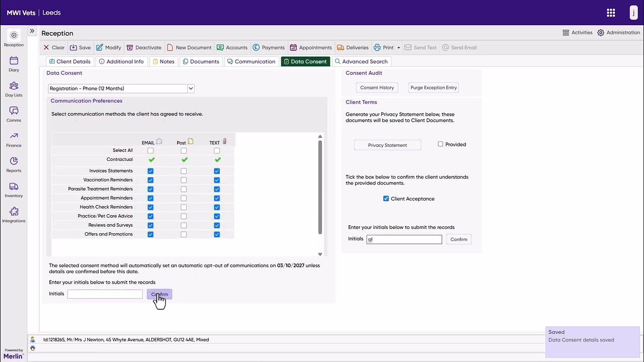Expand the sidebar with the double chevron
Image resolution: width=644 pixels, height=362 pixels.
coord(32,31)
